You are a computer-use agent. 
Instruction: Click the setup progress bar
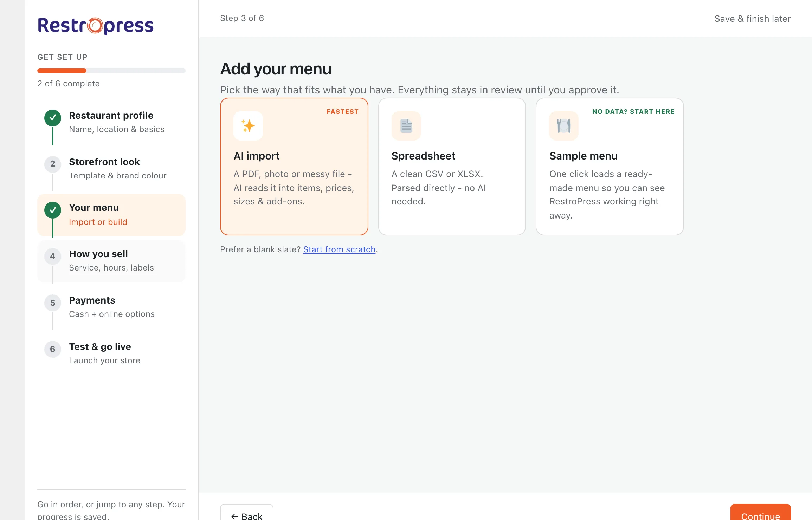pos(111,71)
